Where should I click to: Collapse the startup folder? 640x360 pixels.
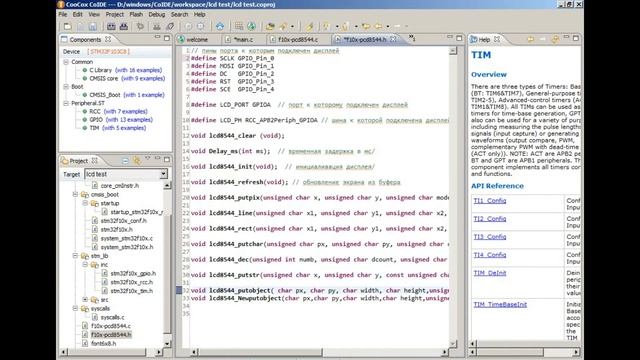pos(85,203)
